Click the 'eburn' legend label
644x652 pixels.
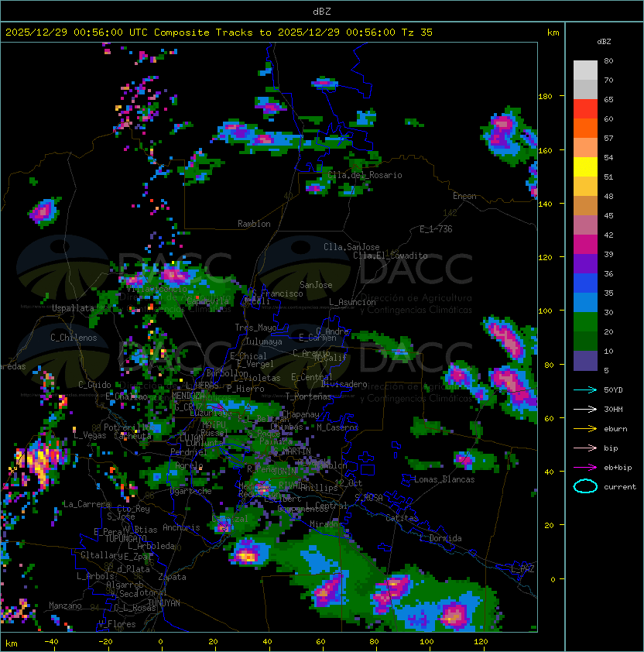pyautogui.click(x=615, y=429)
